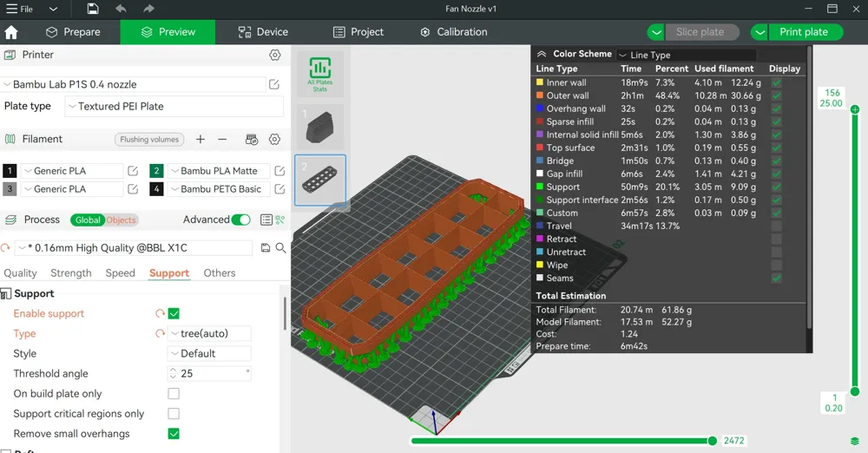Open the support Type tree(auto) dropdown
The image size is (868, 453).
tap(209, 333)
